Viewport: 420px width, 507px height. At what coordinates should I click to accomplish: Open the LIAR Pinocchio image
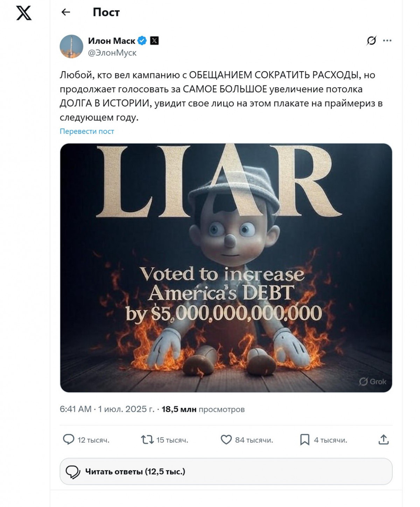226,268
